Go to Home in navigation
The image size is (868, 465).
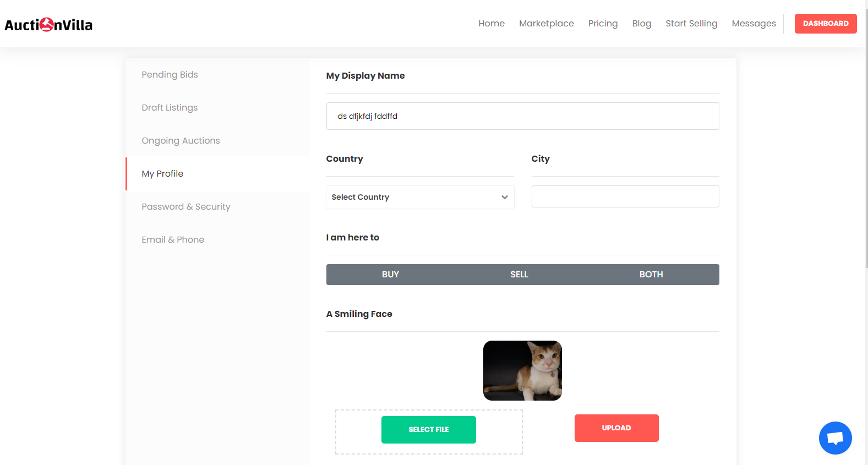(492, 24)
